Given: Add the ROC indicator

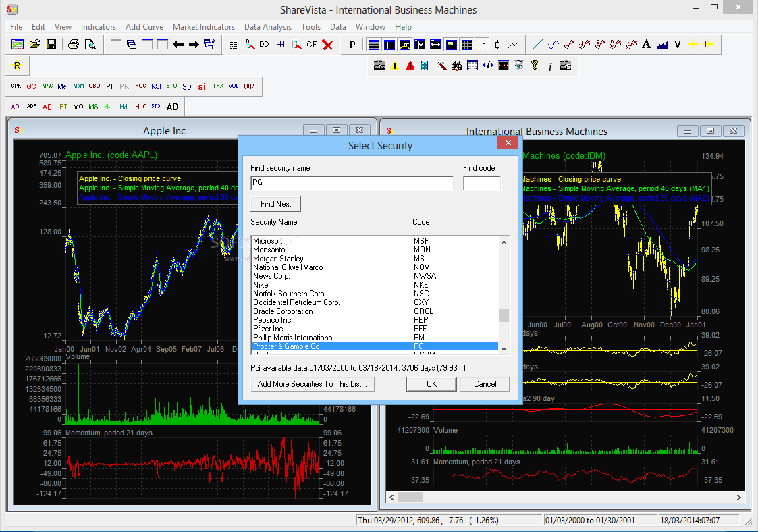Looking at the screenshot, I should 140,86.
